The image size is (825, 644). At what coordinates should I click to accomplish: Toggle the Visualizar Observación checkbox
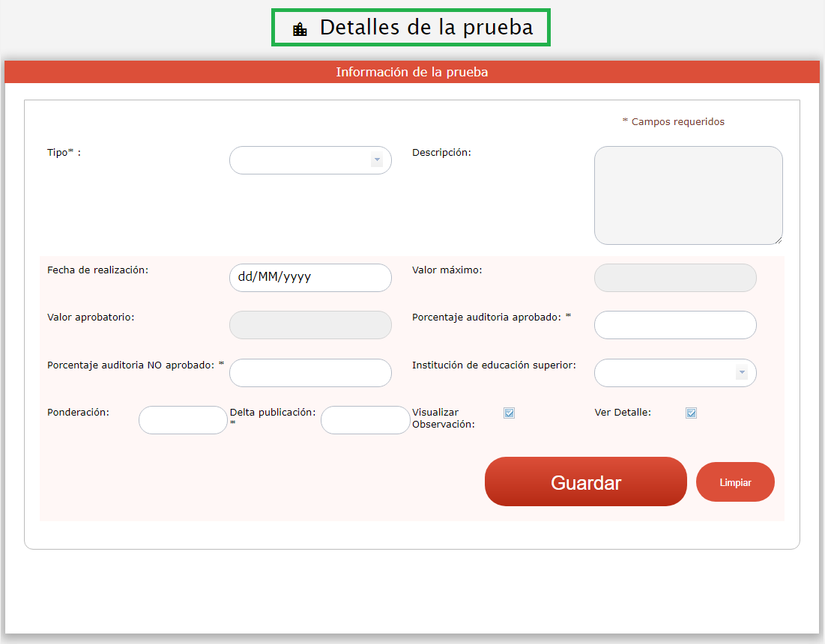[x=510, y=413]
